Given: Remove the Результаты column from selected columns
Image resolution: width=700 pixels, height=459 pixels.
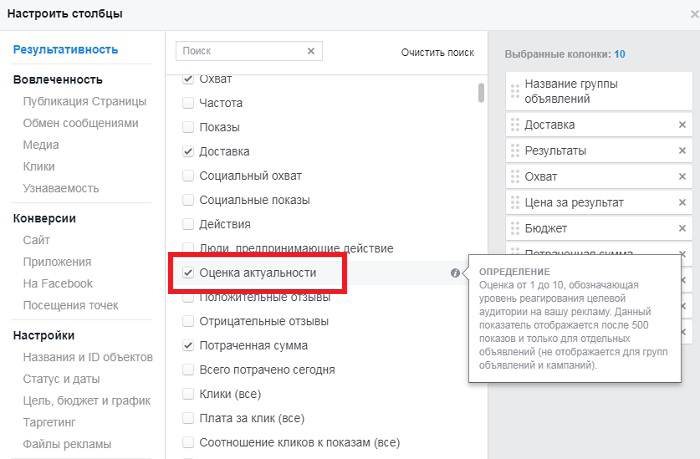Looking at the screenshot, I should [682, 150].
